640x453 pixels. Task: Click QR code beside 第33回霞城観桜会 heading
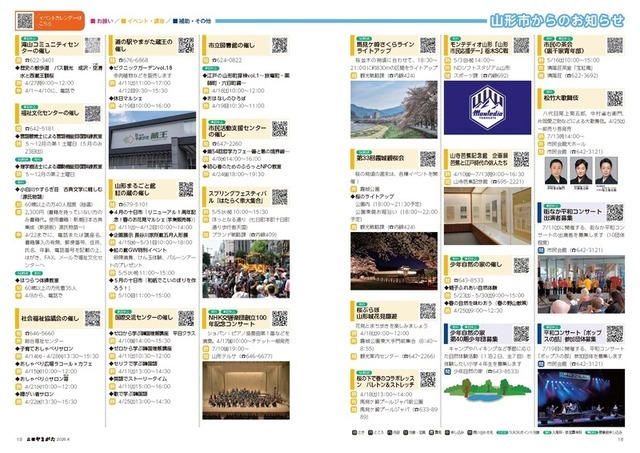pyautogui.click(x=428, y=159)
